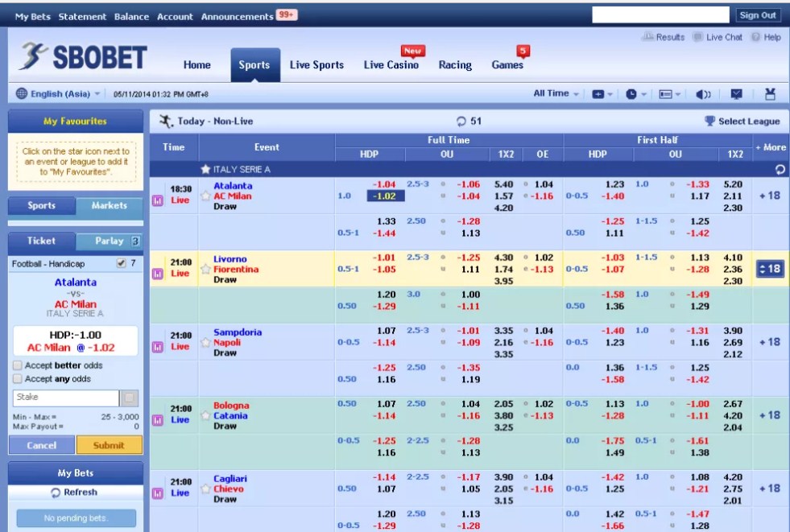790x532 pixels.
Task: Click the plus odds-type icon
Action: click(598, 94)
